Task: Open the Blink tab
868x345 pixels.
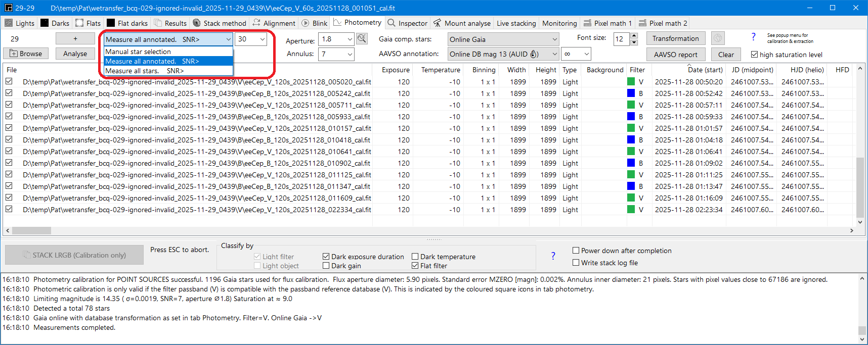Action: tap(315, 23)
